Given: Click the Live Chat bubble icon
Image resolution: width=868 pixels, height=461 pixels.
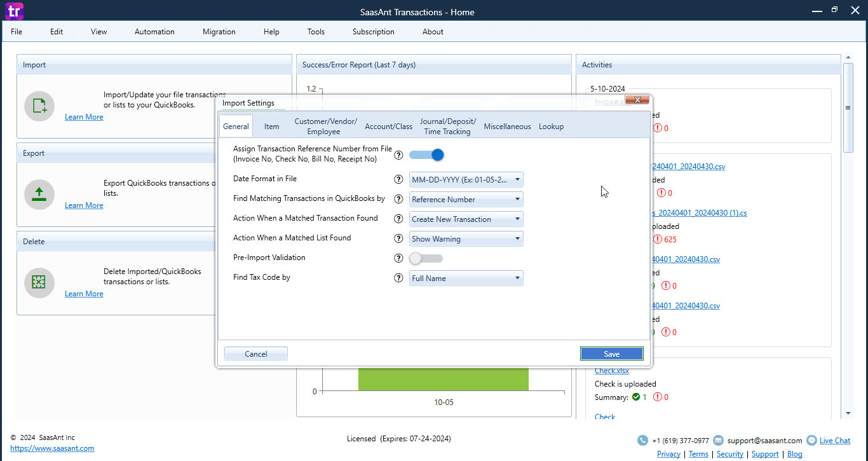Looking at the screenshot, I should pyautogui.click(x=811, y=440).
